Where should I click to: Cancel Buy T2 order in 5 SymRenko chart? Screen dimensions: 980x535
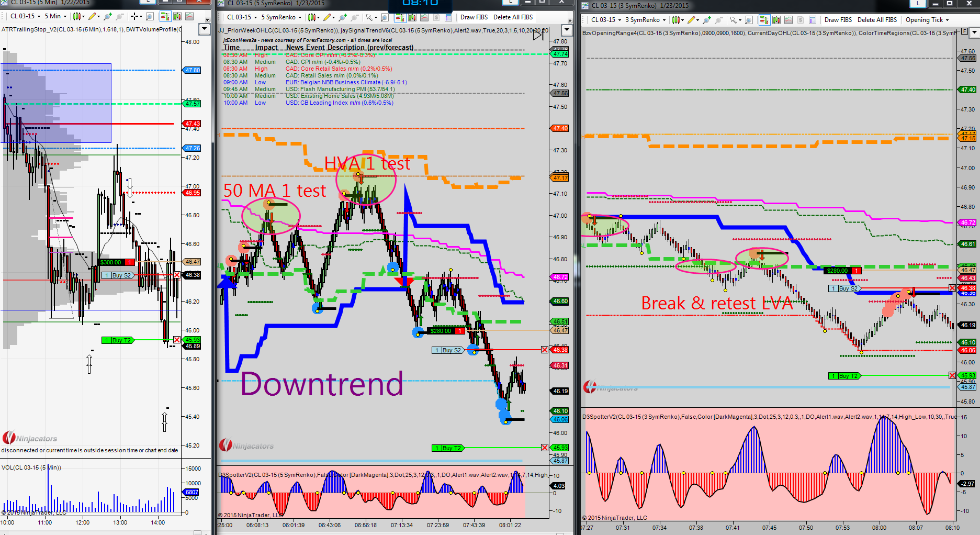tap(545, 448)
